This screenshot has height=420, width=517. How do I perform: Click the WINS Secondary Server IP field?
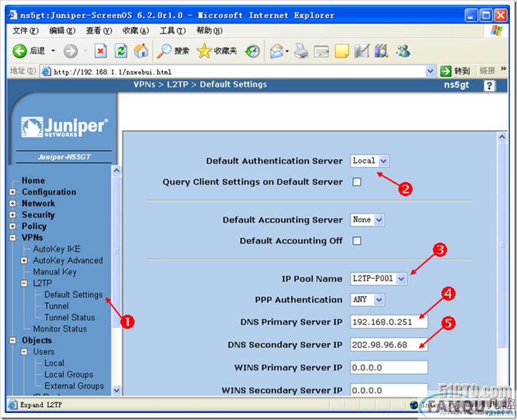pos(389,390)
